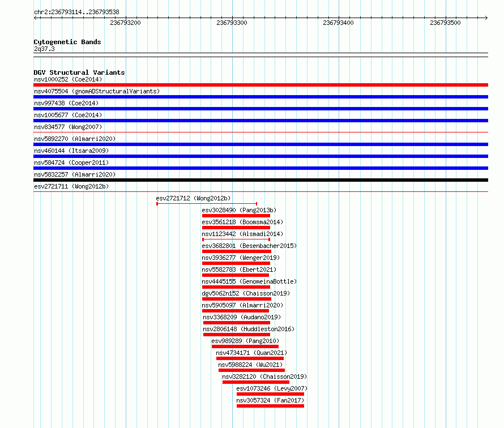The height and width of the screenshot is (428, 504).
Task: Click nsv997438 (Coe2014) variant label
Action: [66, 103]
